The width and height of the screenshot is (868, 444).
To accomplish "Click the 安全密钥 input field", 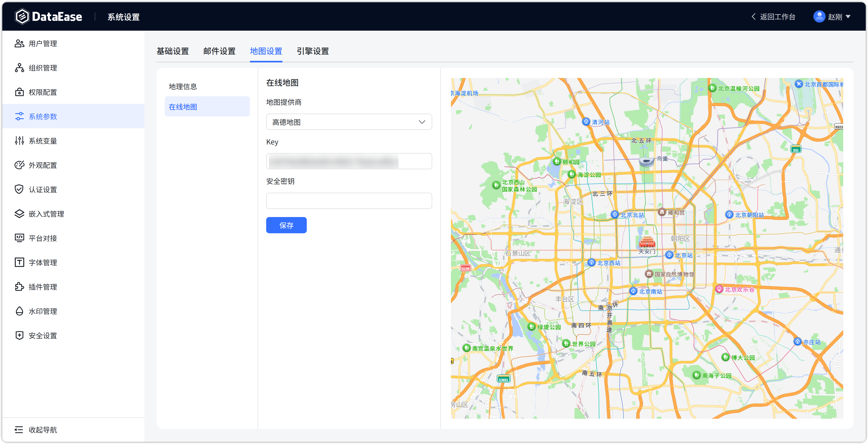I will (349, 201).
